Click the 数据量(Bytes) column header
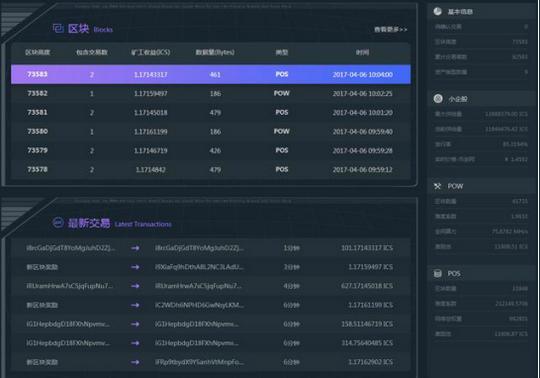This screenshot has width=540, height=378. [215, 52]
